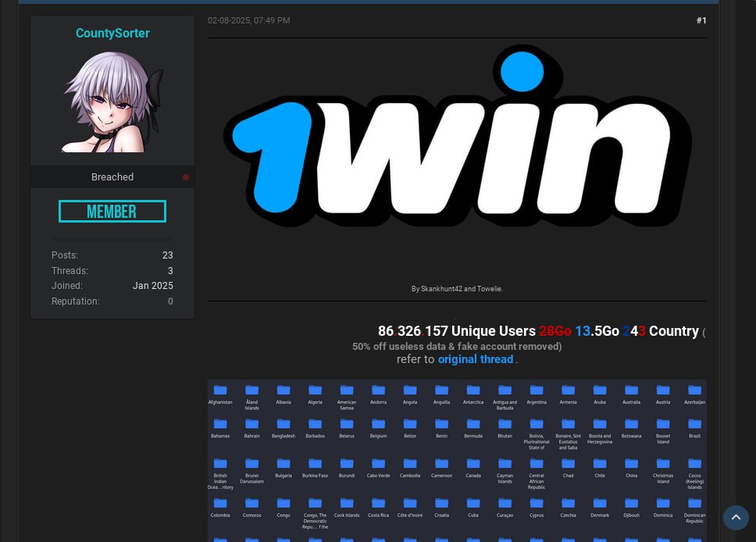The image size is (756, 542).
Task: Click the Threads count value 3
Action: [x=170, y=270]
